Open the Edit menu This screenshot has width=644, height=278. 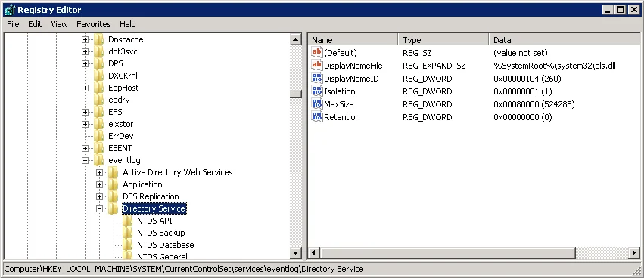35,24
